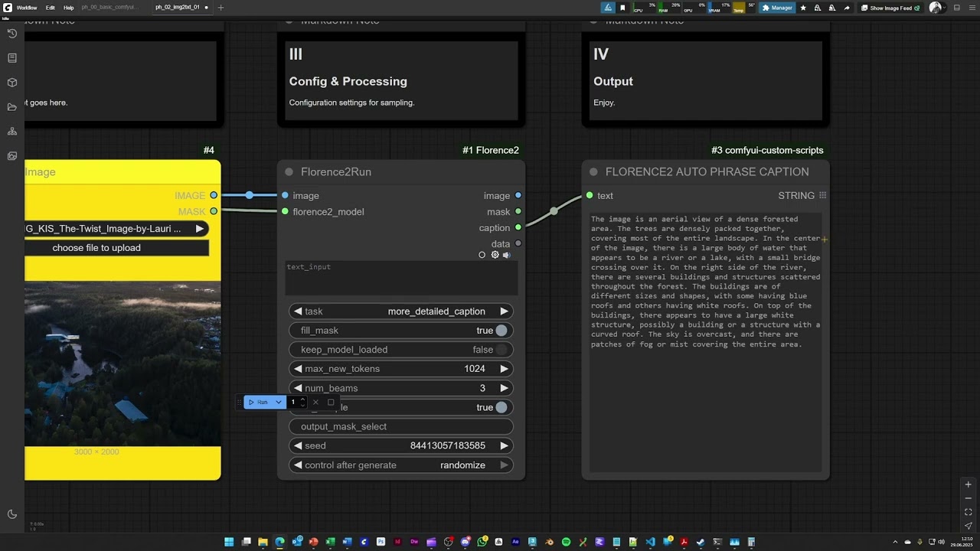This screenshot has height=551, width=980.
Task: Click right arrow on image filename selector
Action: (x=199, y=229)
